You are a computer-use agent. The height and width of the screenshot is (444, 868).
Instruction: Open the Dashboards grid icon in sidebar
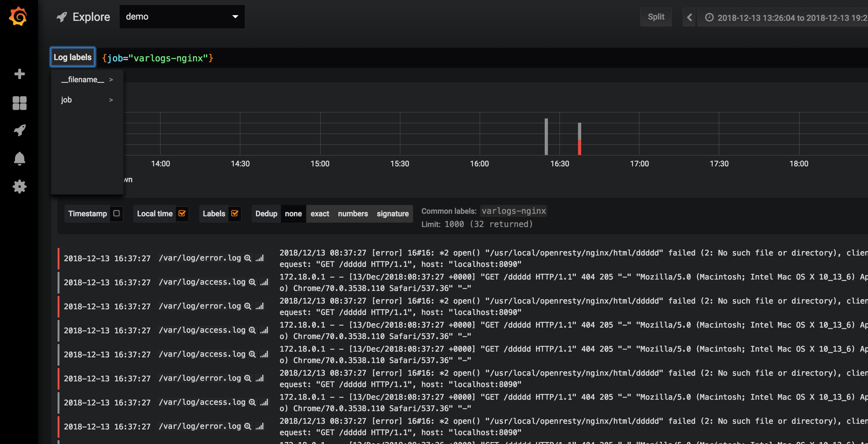click(20, 103)
